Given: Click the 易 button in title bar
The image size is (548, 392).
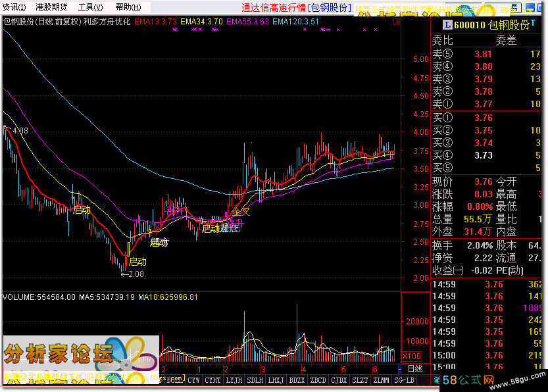Looking at the screenshot, I should (514, 8).
